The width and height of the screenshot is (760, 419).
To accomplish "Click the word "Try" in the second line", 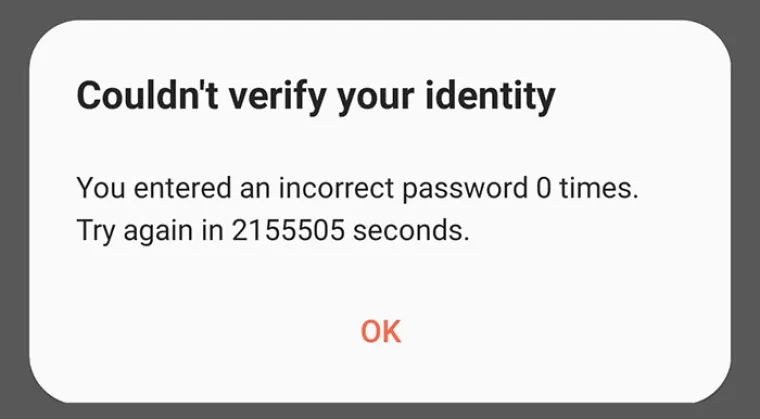I will point(96,231).
